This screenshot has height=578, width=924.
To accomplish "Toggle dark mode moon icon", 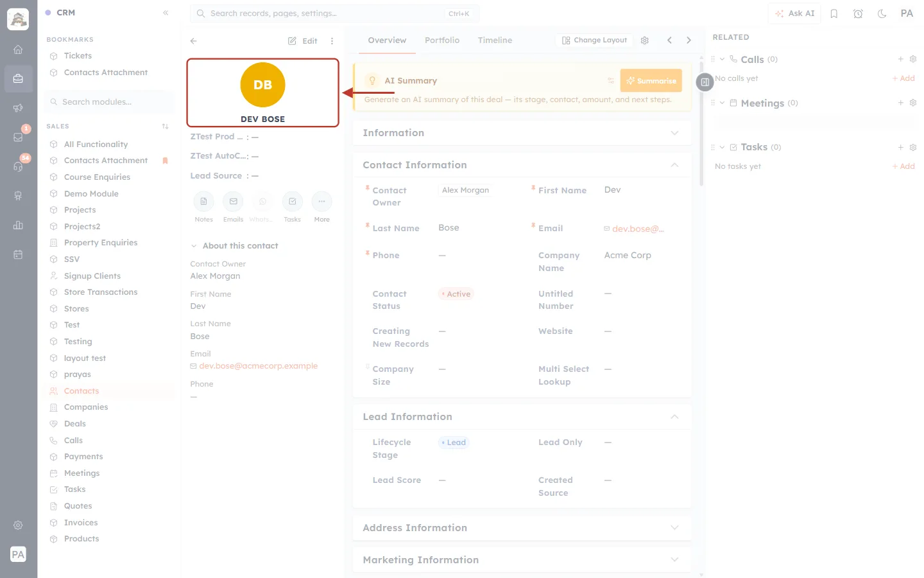I will point(882,13).
